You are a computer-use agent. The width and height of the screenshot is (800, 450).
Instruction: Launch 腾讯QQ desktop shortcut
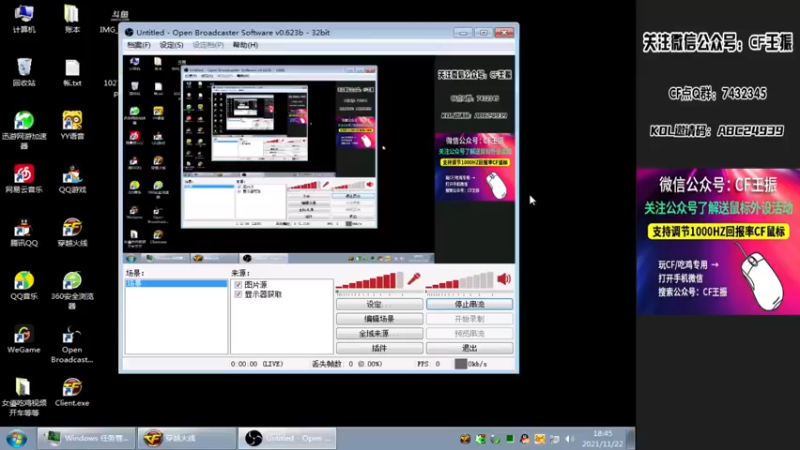(24, 233)
